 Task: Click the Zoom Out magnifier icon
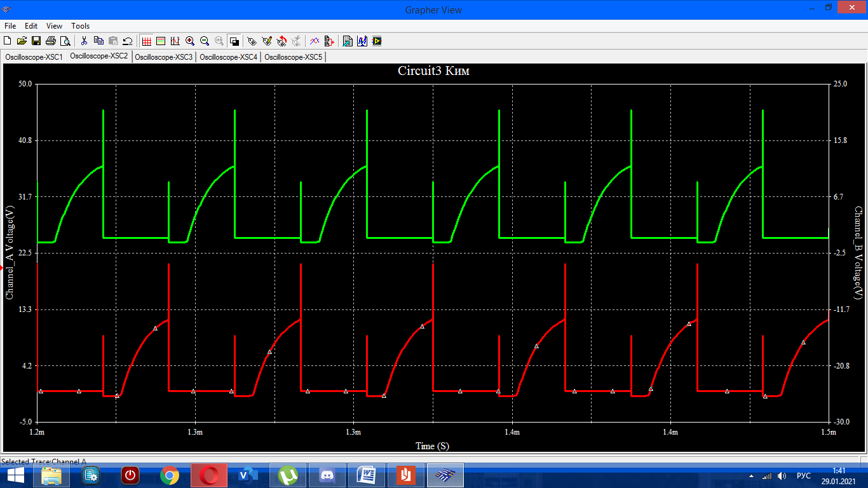(205, 41)
